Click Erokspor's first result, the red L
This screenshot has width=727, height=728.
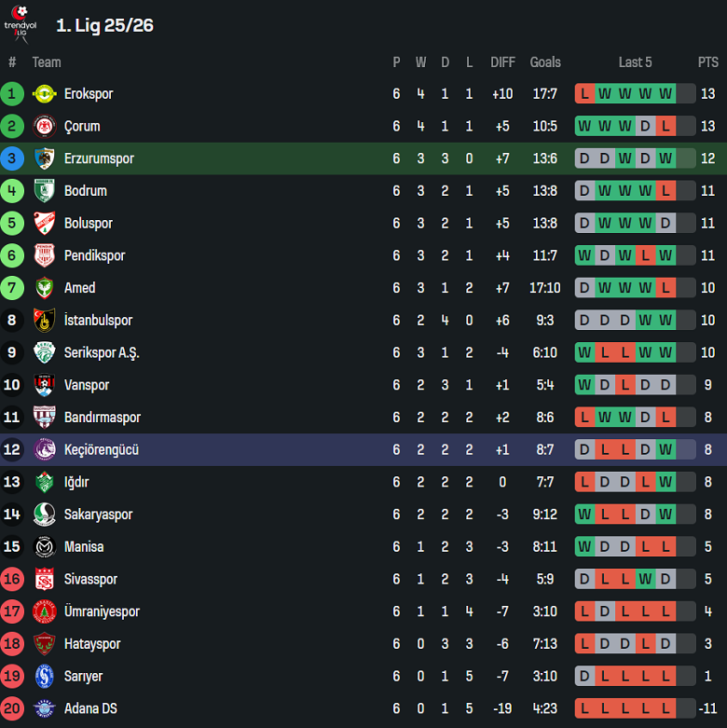click(584, 94)
